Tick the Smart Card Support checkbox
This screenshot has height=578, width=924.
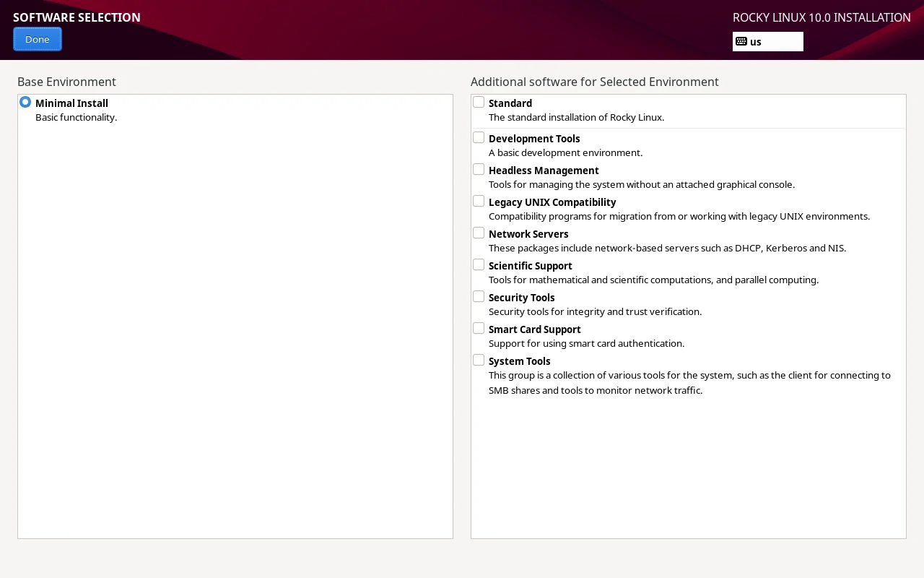click(479, 328)
